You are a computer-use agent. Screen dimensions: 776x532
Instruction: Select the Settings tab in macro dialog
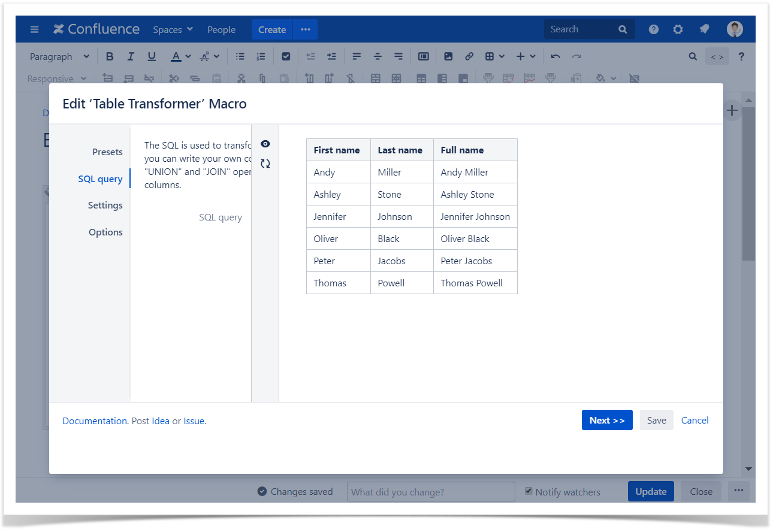click(105, 205)
